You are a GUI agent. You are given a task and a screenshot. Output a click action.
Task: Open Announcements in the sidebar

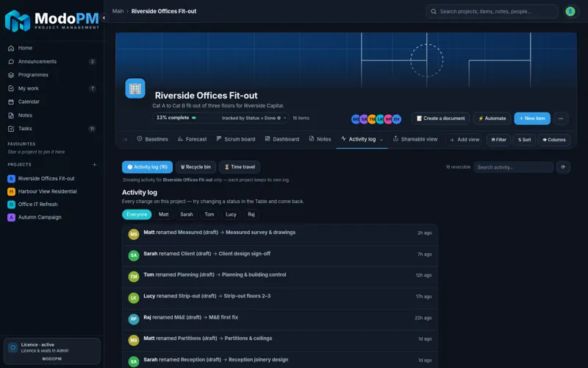[x=51, y=62]
